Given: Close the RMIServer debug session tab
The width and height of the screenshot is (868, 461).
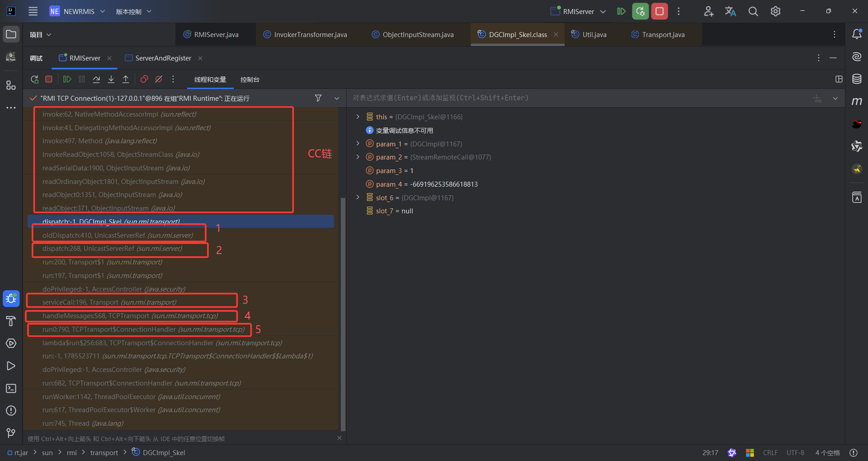Looking at the screenshot, I should pyautogui.click(x=109, y=58).
